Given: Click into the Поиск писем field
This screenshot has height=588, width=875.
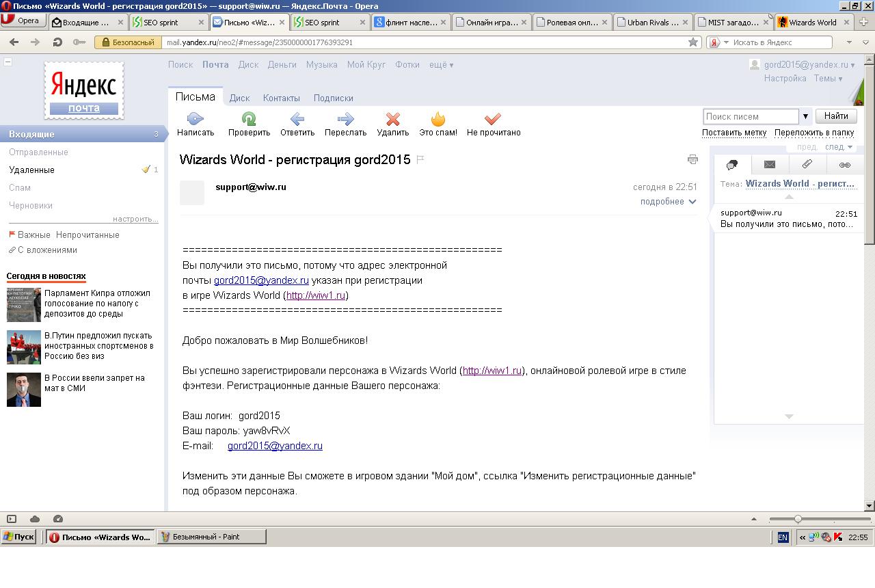Looking at the screenshot, I should pos(751,116).
